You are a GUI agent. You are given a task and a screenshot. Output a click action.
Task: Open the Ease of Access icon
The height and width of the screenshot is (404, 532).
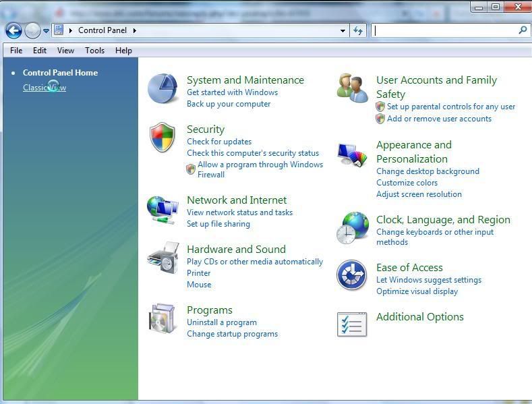[x=351, y=275]
